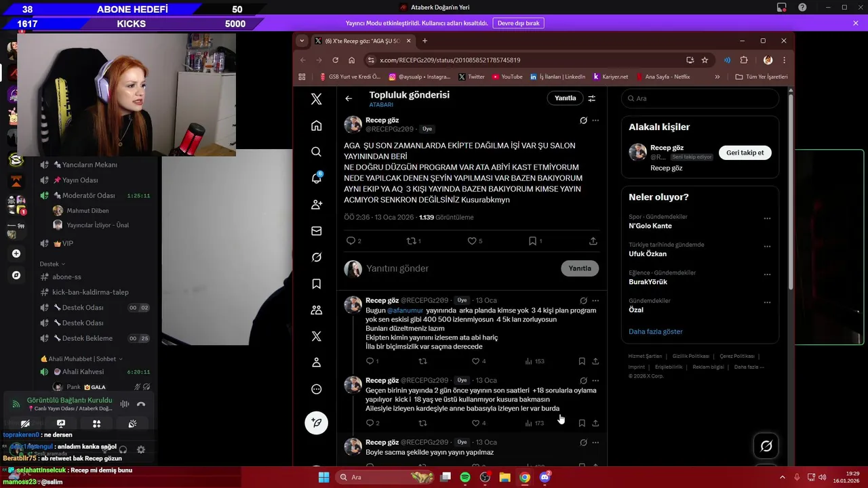Go back with the Topluluk gönderisi arrow
The image size is (868, 488).
click(349, 98)
